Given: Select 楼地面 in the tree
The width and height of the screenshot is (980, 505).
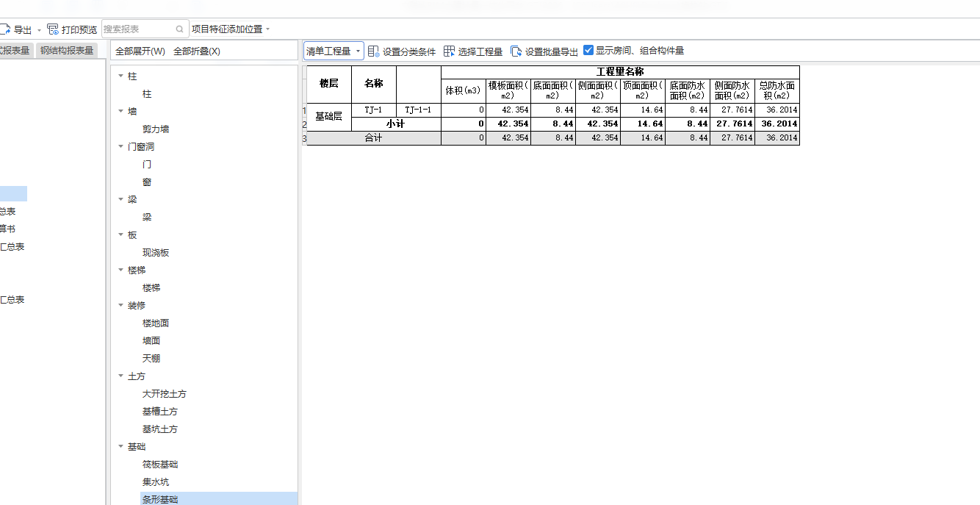Looking at the screenshot, I should [x=156, y=323].
